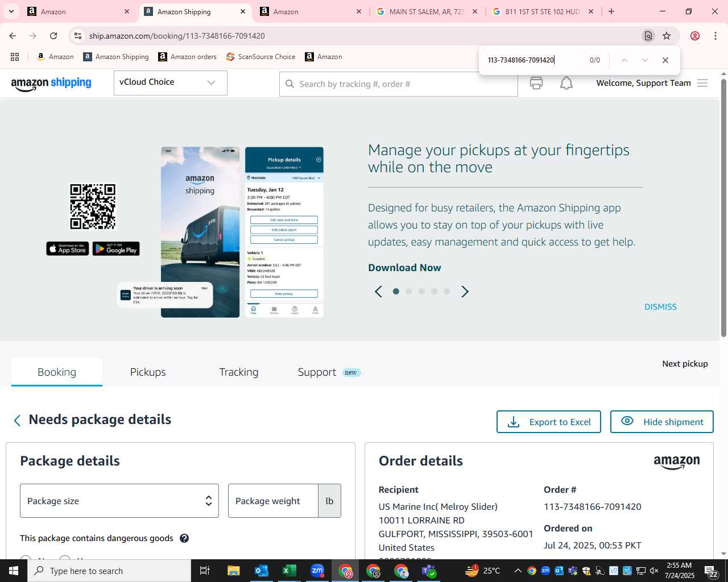Open the Support tab
Viewport: 728px width, 582px height.
pos(317,372)
